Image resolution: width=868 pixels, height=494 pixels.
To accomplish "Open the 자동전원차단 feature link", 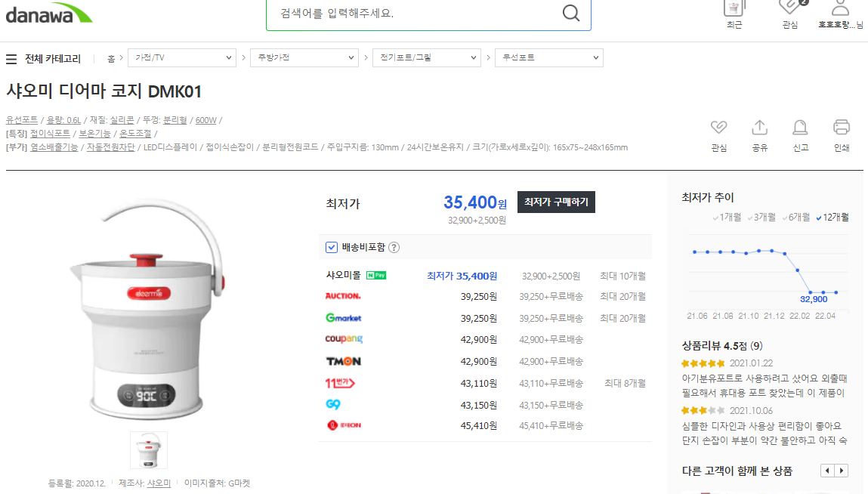I will [111, 147].
